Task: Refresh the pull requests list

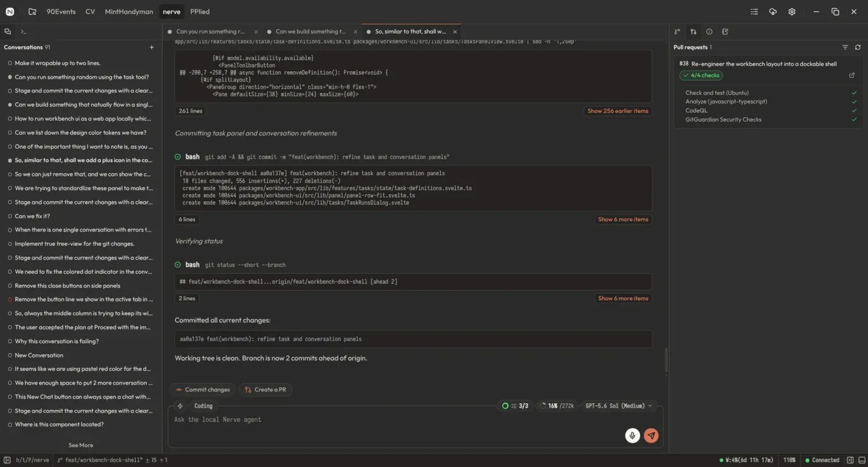Action: click(858, 47)
